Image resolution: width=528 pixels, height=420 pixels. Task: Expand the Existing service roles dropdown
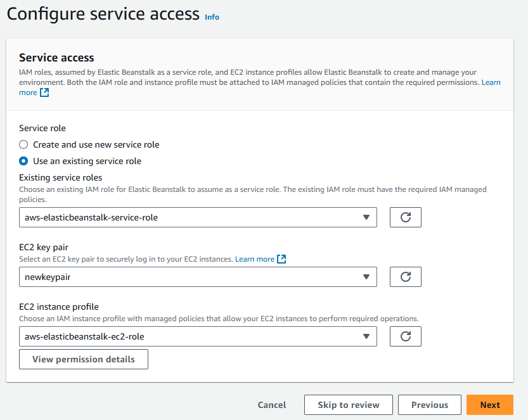coord(198,217)
